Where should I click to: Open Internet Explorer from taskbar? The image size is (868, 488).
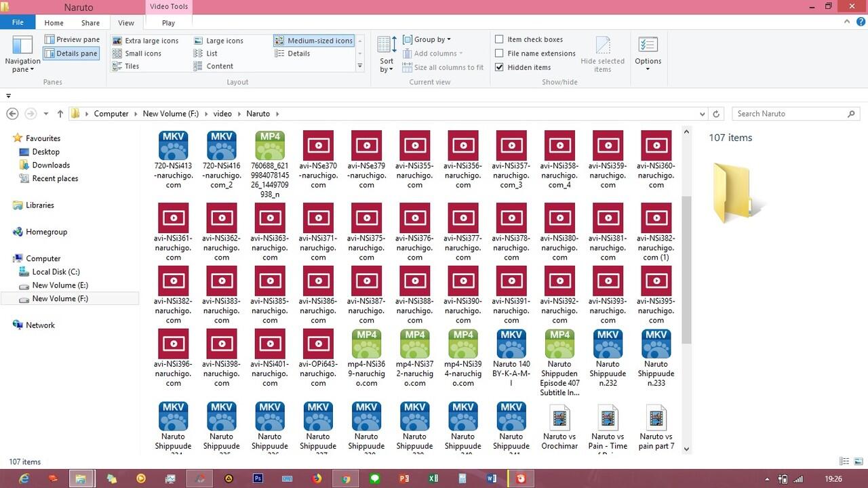[x=24, y=479]
